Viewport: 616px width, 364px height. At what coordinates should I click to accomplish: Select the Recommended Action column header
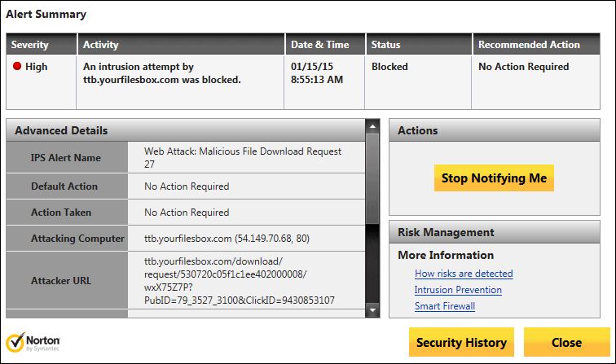pyautogui.click(x=536, y=44)
